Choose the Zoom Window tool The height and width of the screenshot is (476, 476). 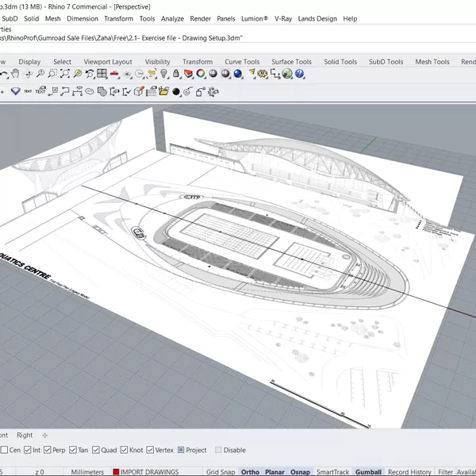52,74
